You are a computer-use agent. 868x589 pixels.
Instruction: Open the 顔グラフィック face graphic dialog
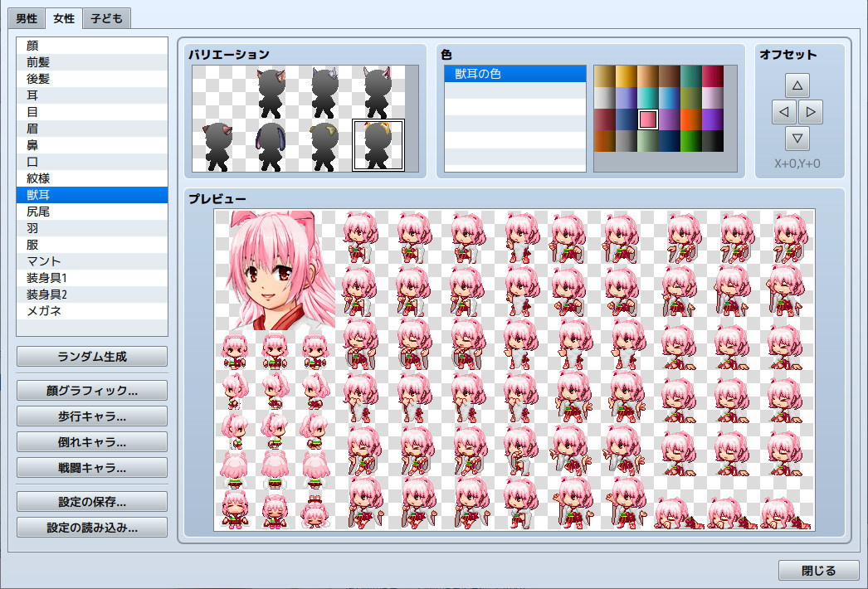pyautogui.click(x=91, y=390)
